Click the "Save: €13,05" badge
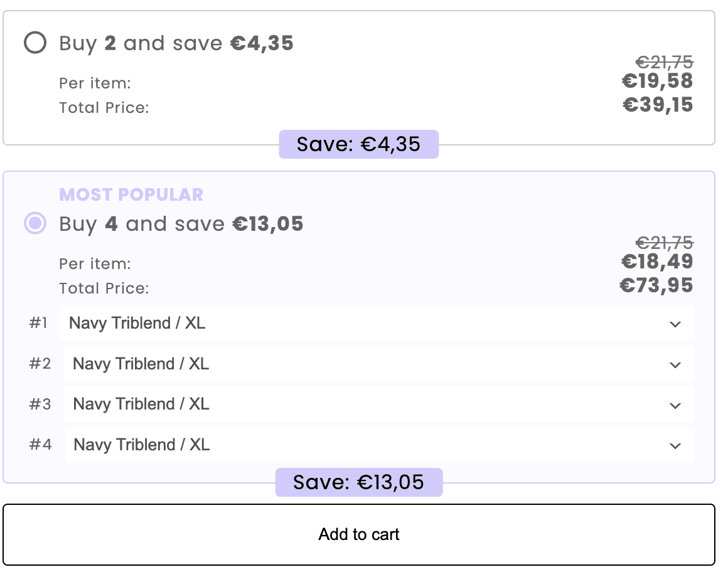This screenshot has width=728, height=577. [358, 482]
